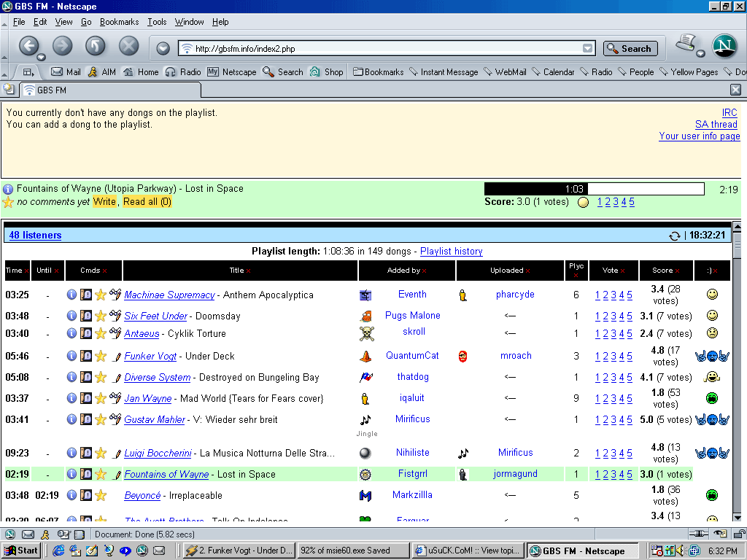Click the playlist scrollbar down arrow

coord(737,518)
